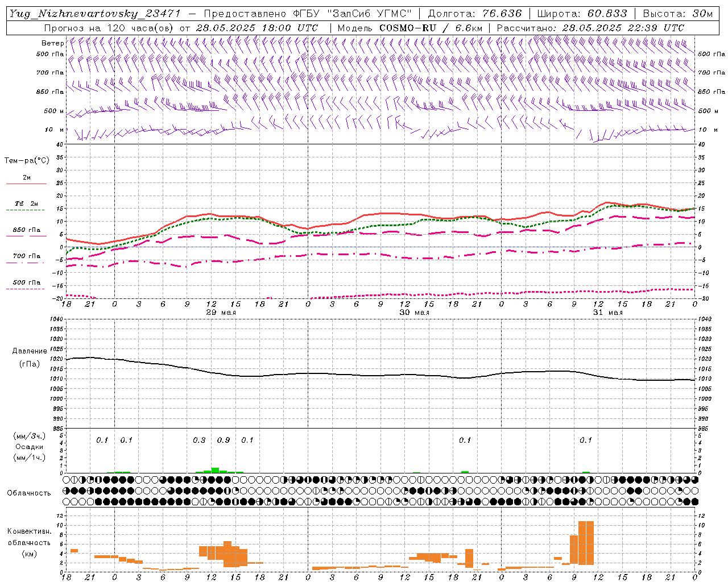
Task: Click the model name COSMO-RU / 6.6км
Action: coord(431,28)
